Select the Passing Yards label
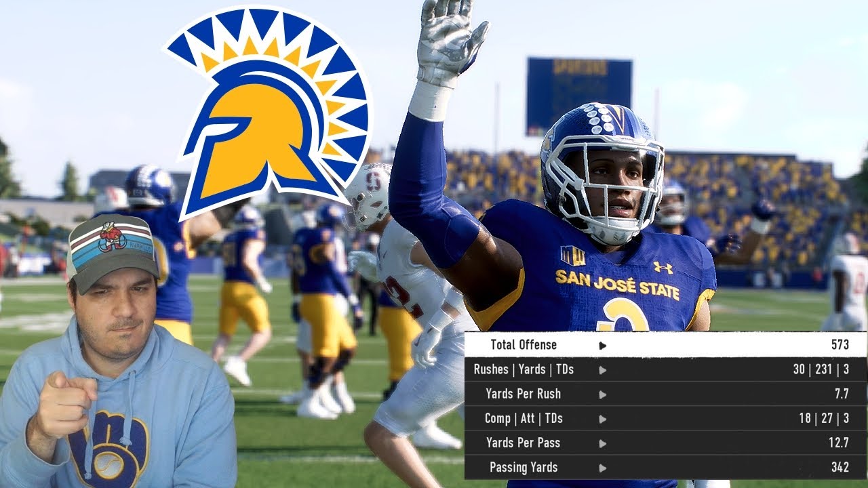This screenshot has width=868, height=488. [x=524, y=467]
